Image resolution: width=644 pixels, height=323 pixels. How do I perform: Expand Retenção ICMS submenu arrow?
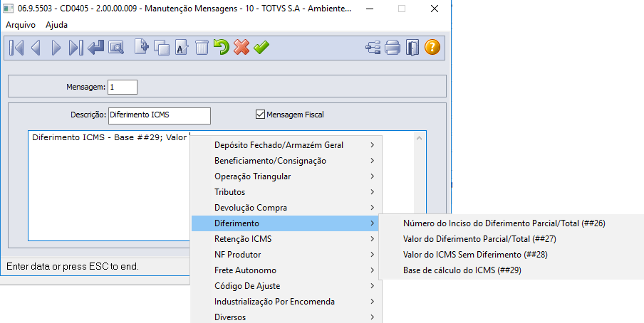[372, 239]
